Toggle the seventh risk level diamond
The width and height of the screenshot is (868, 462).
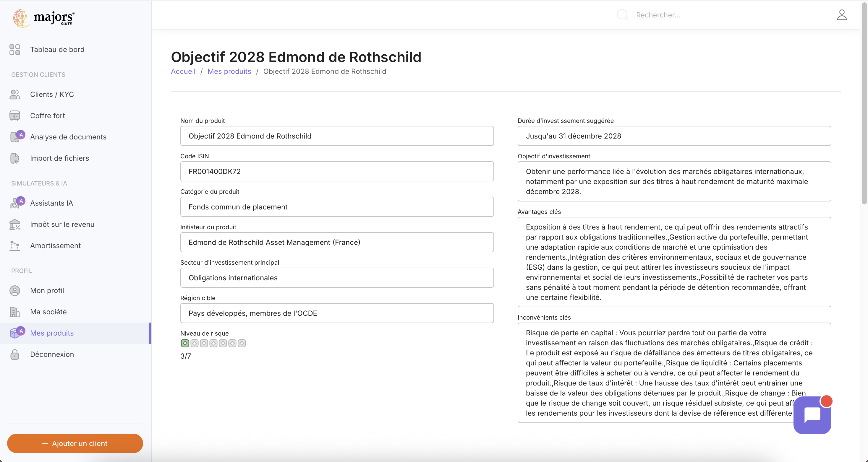pyautogui.click(x=242, y=343)
